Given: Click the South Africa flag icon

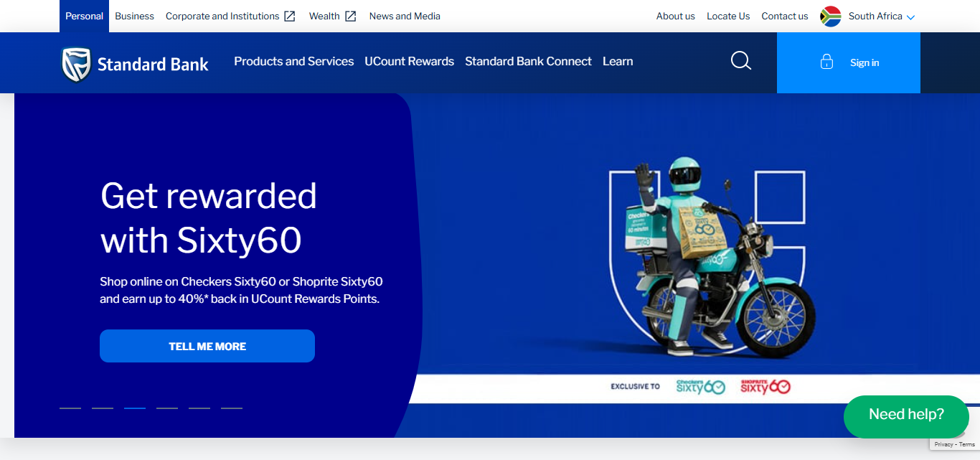Looking at the screenshot, I should (x=831, y=17).
